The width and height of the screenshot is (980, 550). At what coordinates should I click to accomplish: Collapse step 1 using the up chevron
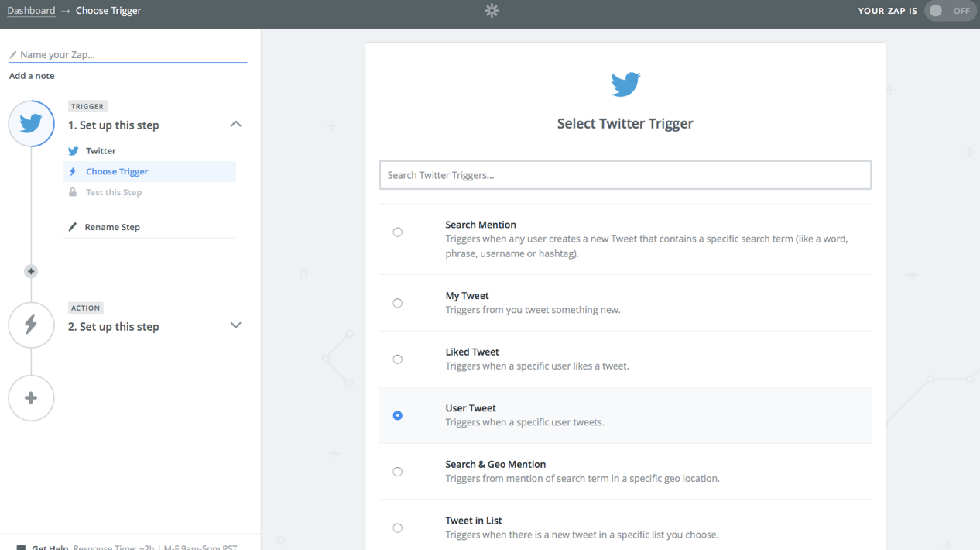pyautogui.click(x=236, y=124)
